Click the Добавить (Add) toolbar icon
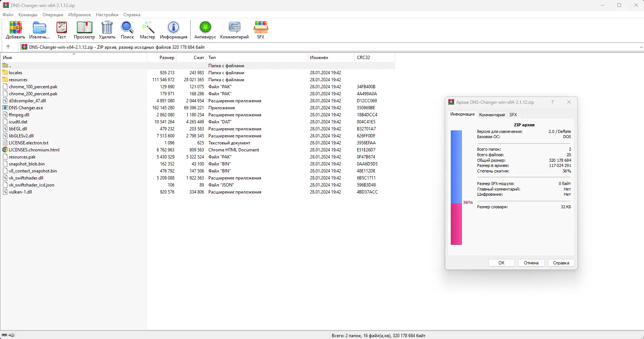The height and width of the screenshot is (339, 644). pos(16,28)
